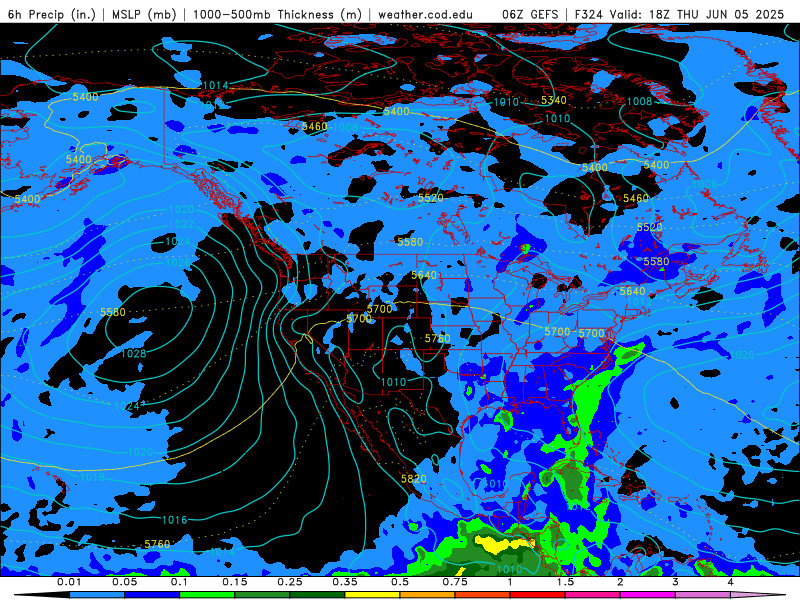
Task: Click 'F324 Valid: 18Z THU JUN 05 2025'
Action: (x=679, y=14)
